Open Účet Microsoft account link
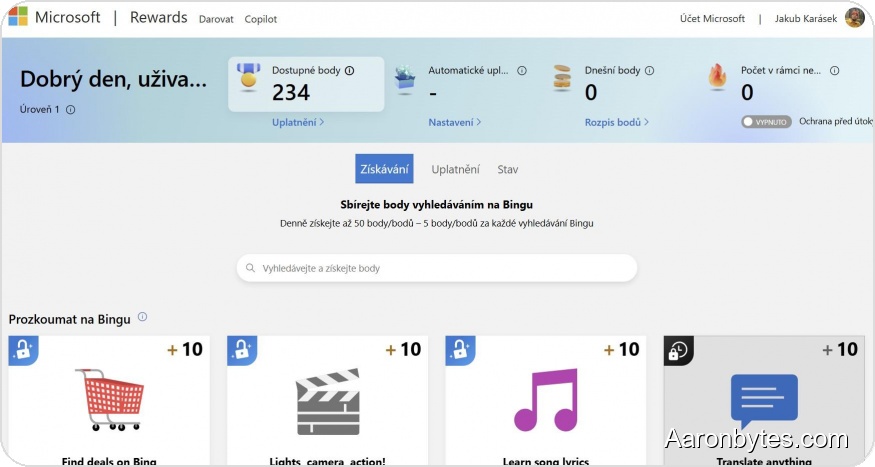This screenshot has height=467, width=875. 712,19
